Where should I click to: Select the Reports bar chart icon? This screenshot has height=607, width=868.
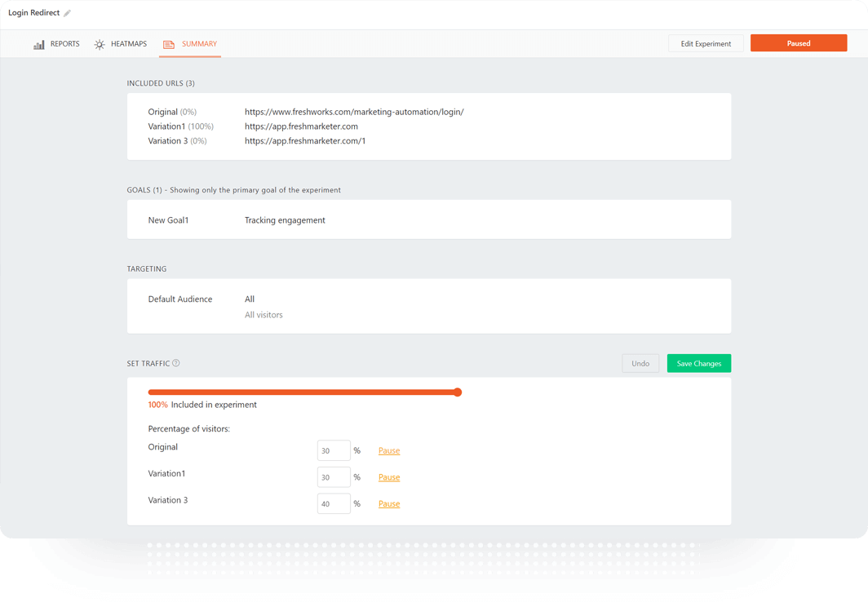(x=38, y=44)
